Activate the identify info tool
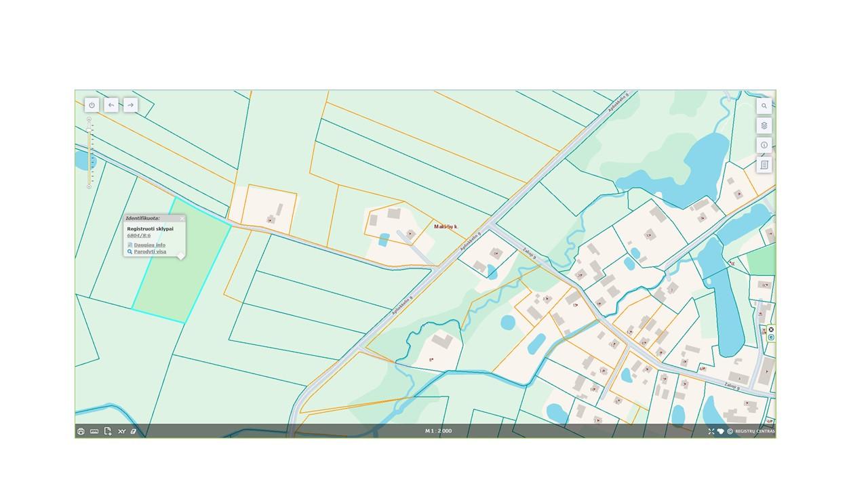The width and height of the screenshot is (868, 488). tap(764, 145)
